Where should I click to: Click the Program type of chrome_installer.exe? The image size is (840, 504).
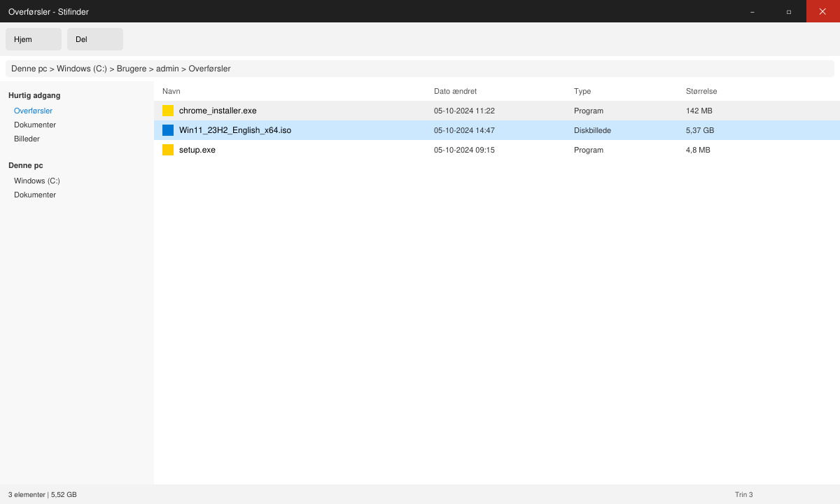point(589,111)
